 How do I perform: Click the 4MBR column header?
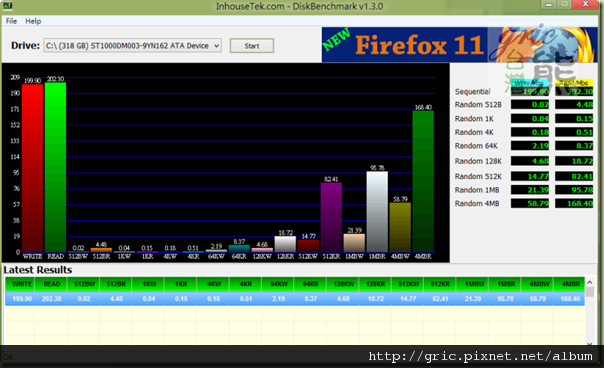[569, 284]
